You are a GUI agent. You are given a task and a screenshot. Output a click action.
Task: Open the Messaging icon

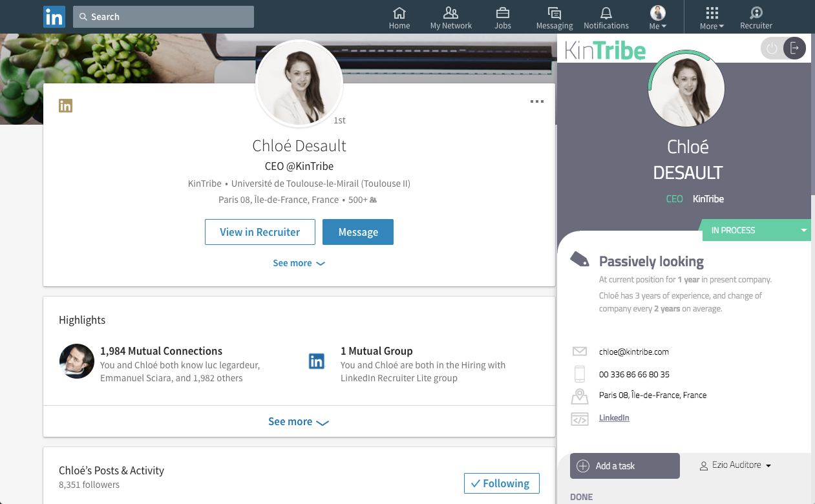(554, 13)
